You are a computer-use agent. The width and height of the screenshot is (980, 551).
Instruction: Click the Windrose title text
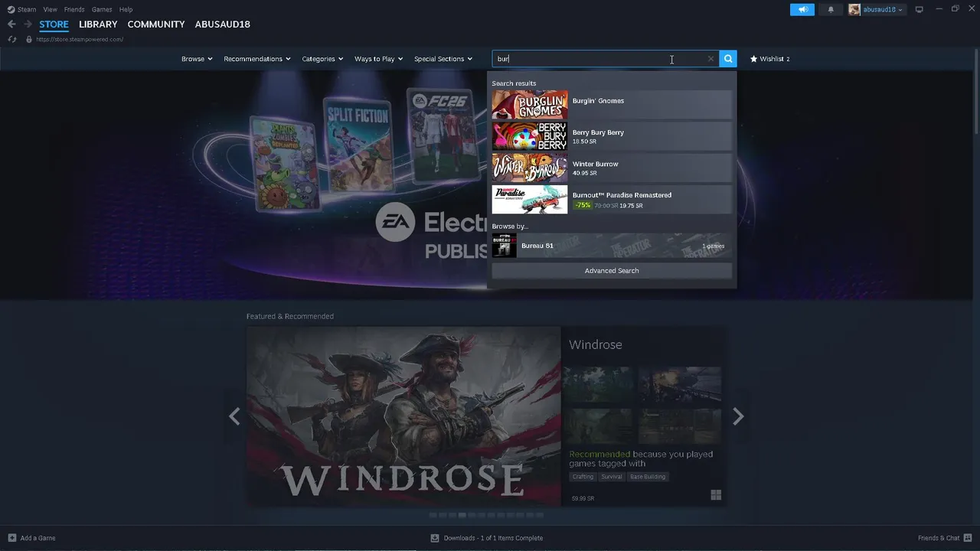[x=595, y=345]
